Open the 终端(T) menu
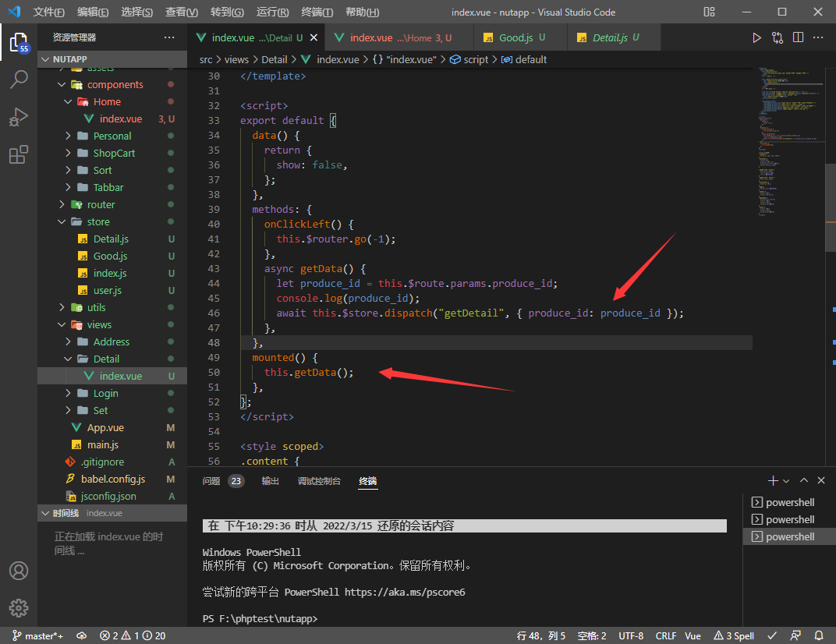Viewport: 836px width, 644px height. pyautogui.click(x=317, y=12)
